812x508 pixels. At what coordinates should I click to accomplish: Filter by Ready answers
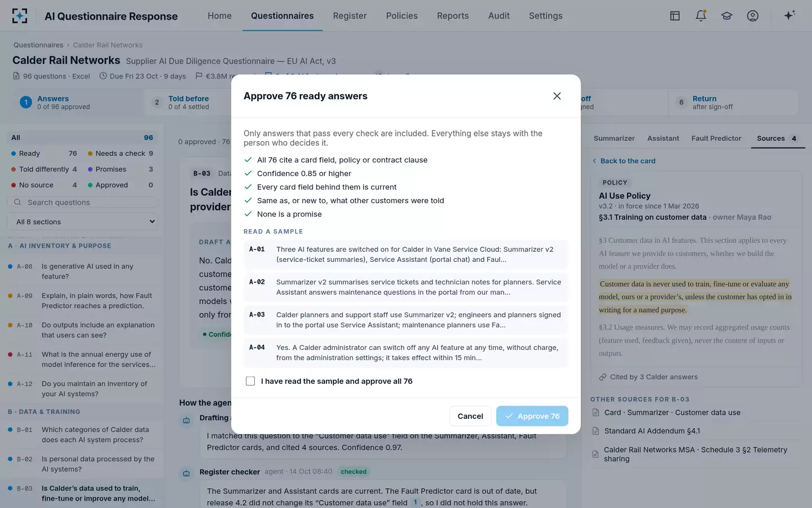click(44, 154)
